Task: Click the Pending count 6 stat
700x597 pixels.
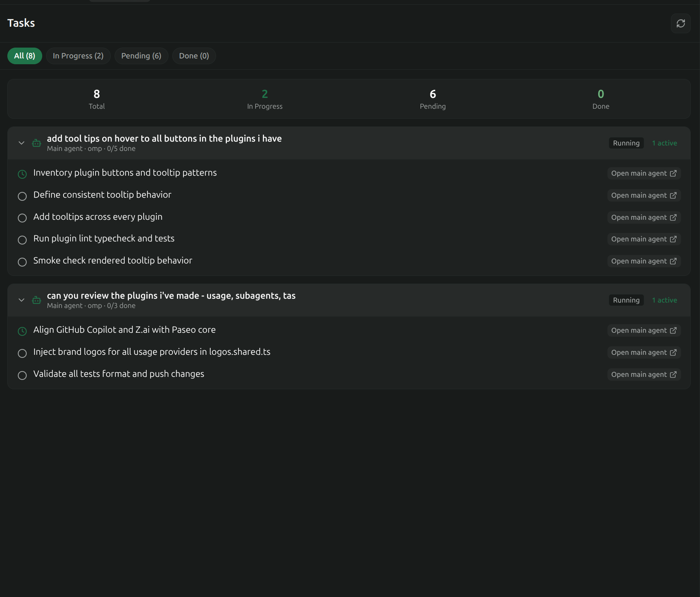Action: click(x=433, y=94)
